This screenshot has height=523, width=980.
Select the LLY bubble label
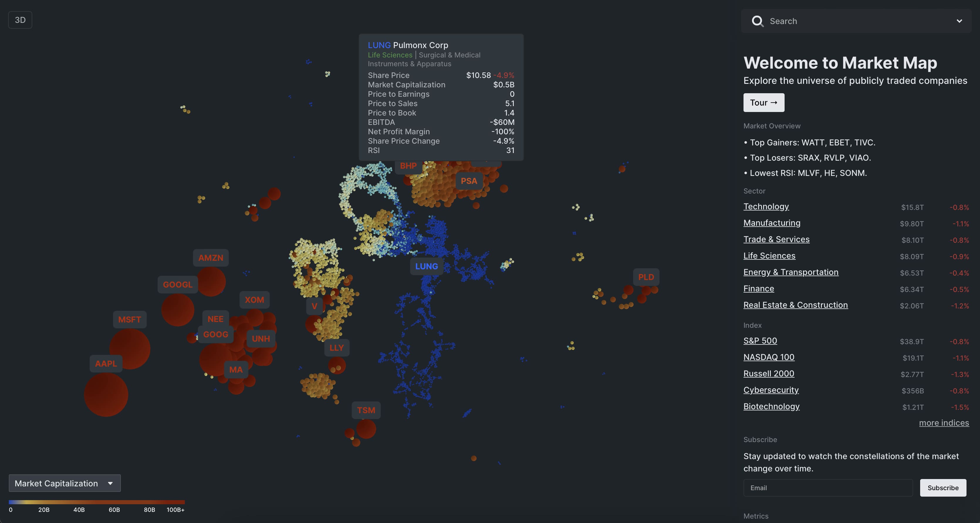pos(337,348)
